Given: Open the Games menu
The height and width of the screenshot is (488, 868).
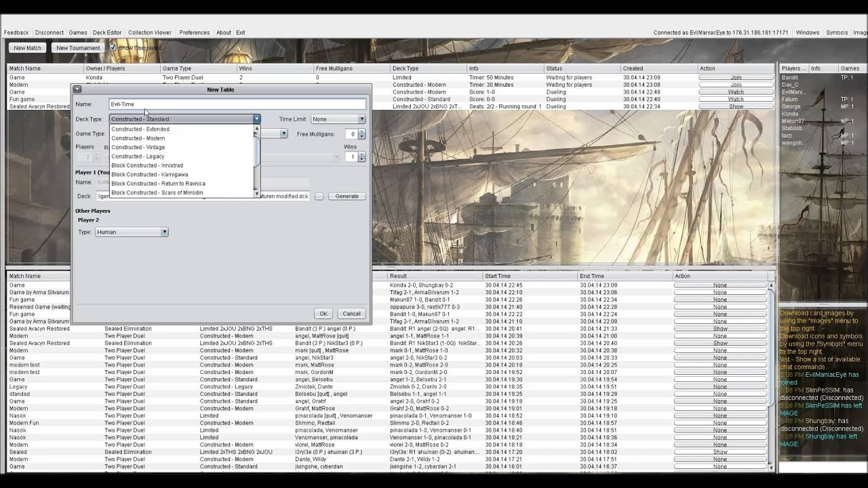Looking at the screenshot, I should (78, 33).
